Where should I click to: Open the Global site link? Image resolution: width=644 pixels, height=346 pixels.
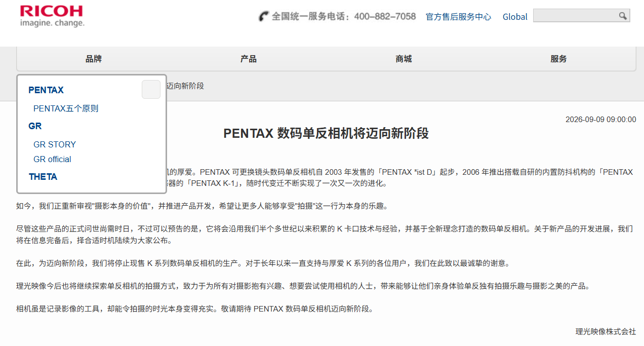click(x=515, y=17)
